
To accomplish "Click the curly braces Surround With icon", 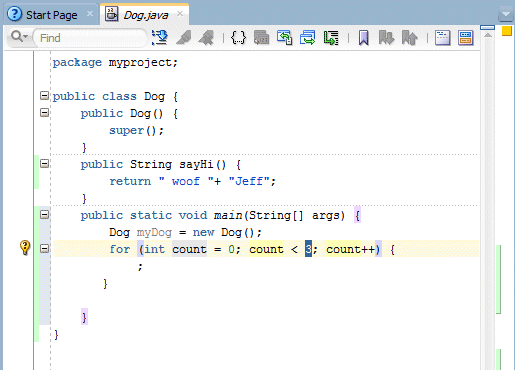I will [238, 38].
